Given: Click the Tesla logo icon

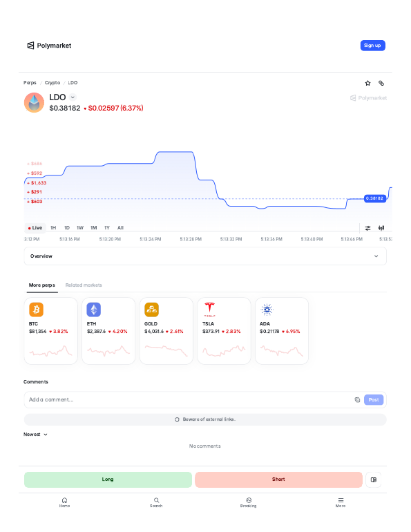Looking at the screenshot, I should coord(209,310).
